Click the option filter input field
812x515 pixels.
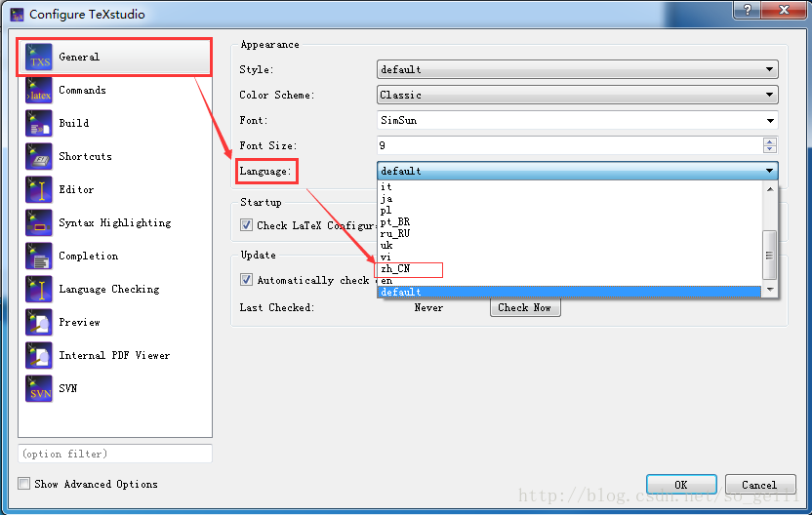point(115,454)
